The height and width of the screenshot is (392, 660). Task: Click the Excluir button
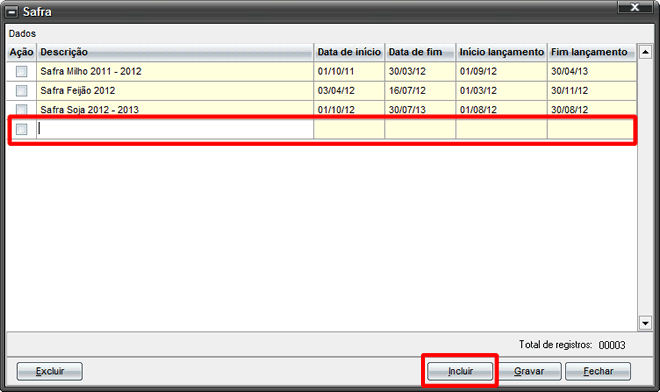point(50,371)
